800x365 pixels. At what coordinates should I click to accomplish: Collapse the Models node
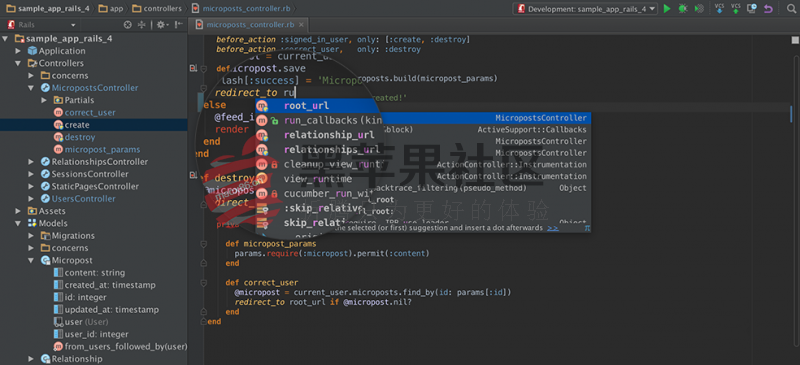point(18,223)
